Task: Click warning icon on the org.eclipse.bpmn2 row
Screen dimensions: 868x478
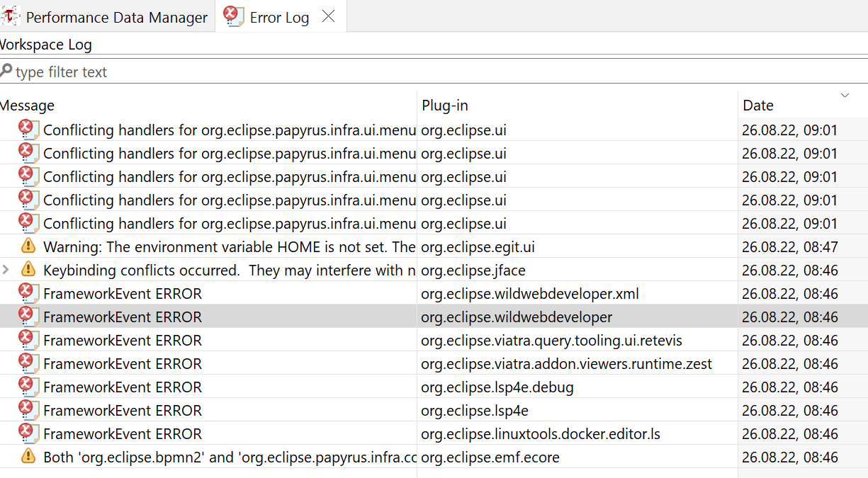Action: (28, 456)
